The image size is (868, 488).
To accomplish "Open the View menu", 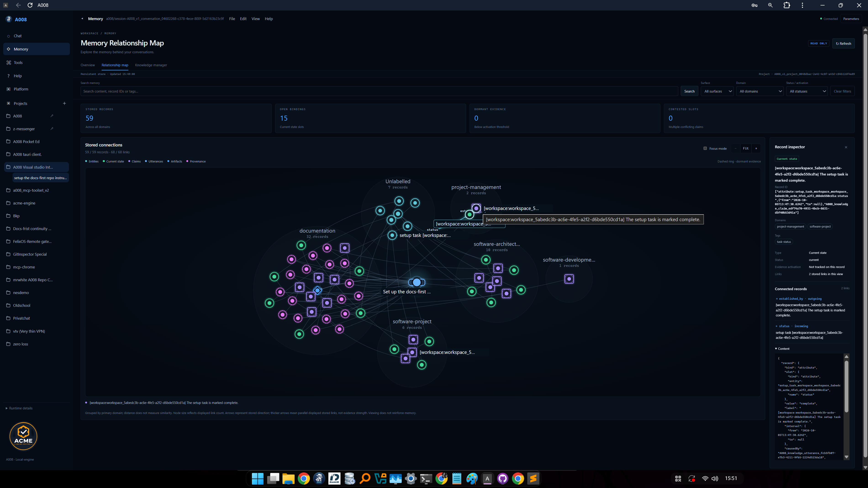I will pyautogui.click(x=255, y=19).
